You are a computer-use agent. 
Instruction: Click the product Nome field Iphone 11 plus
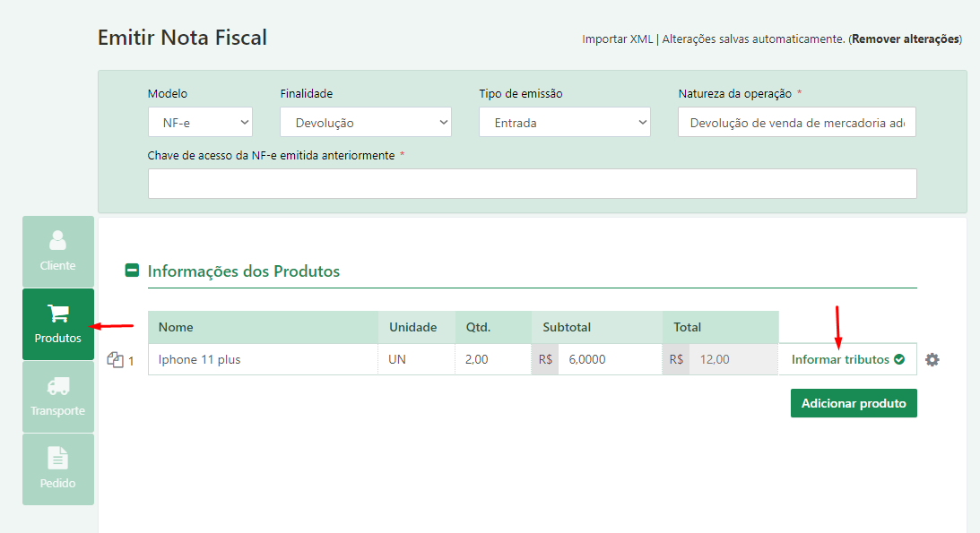[x=263, y=359]
